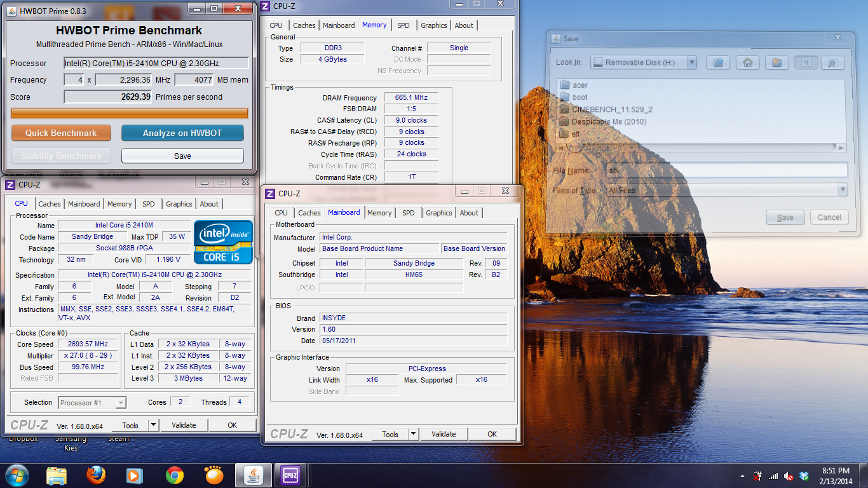Click Core Speed value 2693.57 MHz
Image resolution: width=868 pixels, height=488 pixels.
click(88, 344)
